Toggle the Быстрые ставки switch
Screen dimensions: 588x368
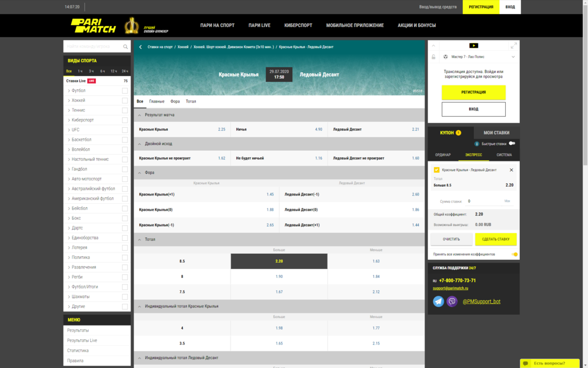pyautogui.click(x=512, y=144)
